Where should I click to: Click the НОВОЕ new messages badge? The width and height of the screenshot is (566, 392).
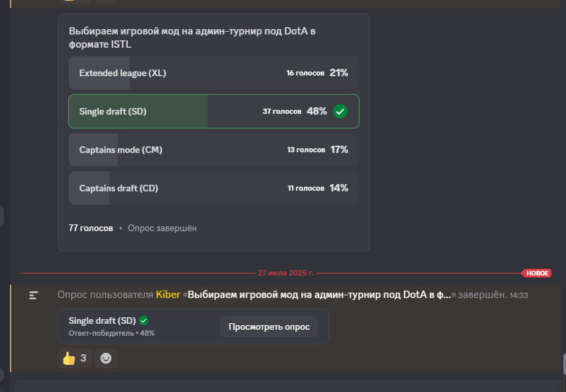point(537,273)
